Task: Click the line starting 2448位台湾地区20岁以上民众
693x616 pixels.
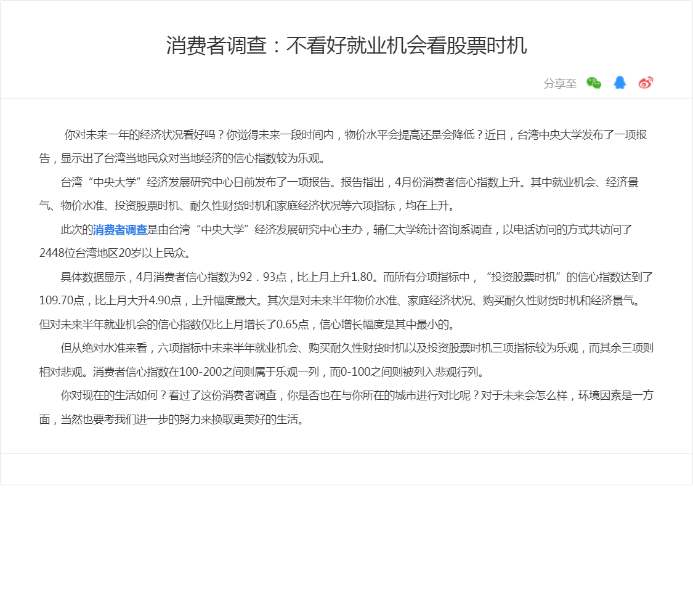Action: [116, 253]
